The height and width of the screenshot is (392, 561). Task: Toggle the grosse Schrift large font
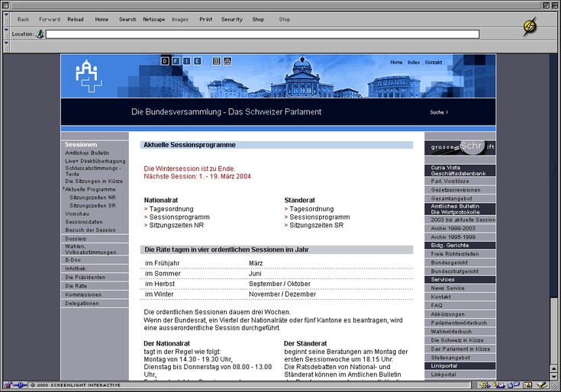tap(459, 147)
